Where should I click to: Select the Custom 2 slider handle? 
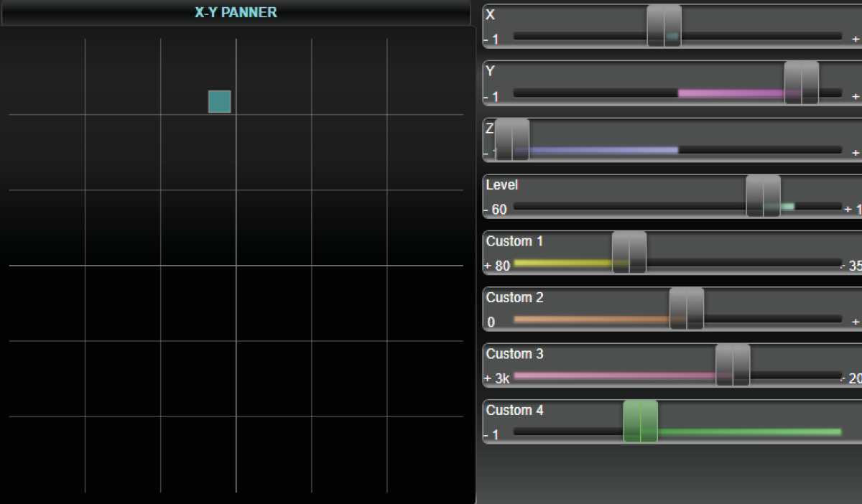[687, 309]
